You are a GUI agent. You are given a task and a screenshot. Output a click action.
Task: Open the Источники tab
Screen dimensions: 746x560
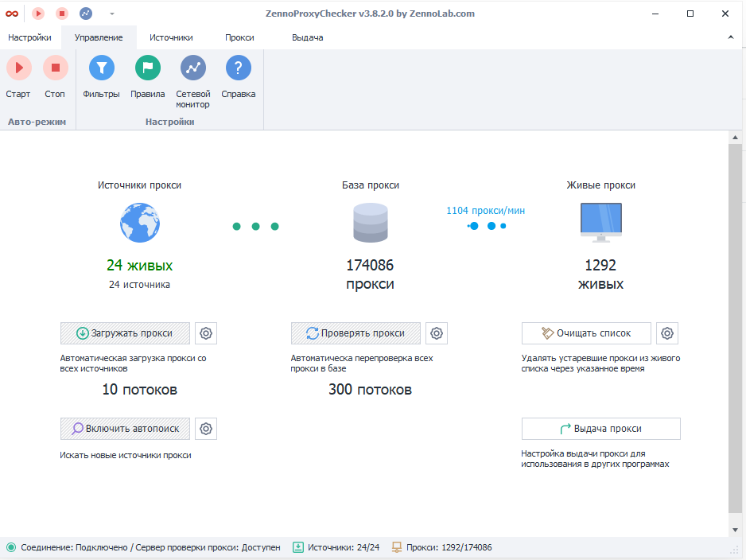(171, 37)
